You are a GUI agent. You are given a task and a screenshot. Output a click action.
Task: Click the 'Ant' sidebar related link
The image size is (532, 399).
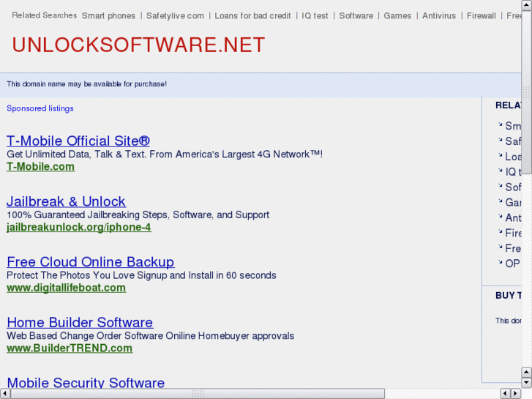[x=513, y=217]
